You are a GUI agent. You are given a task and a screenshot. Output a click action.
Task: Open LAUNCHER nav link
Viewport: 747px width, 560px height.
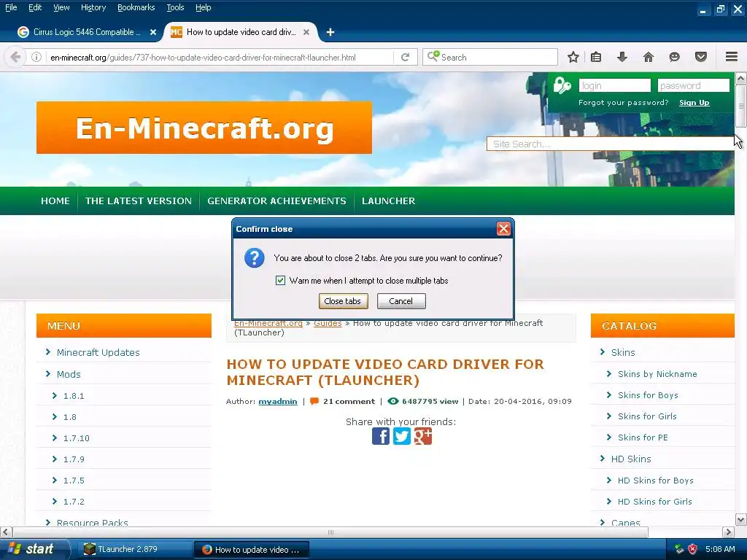[388, 201]
